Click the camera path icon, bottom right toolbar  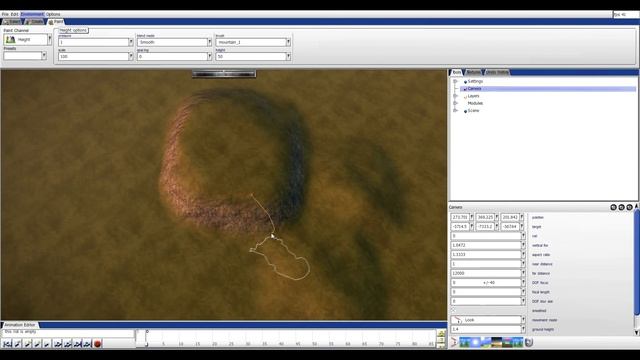[454, 342]
